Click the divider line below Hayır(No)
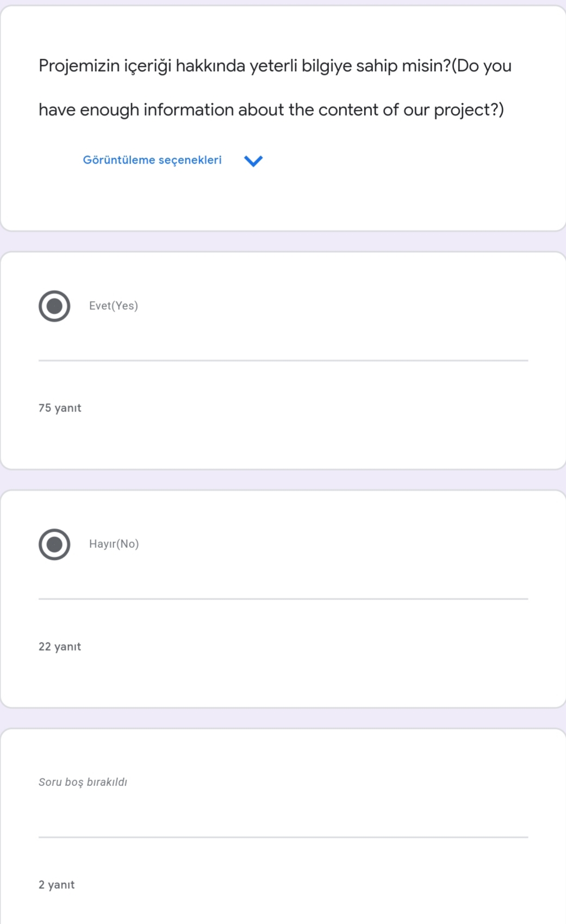 tap(283, 599)
